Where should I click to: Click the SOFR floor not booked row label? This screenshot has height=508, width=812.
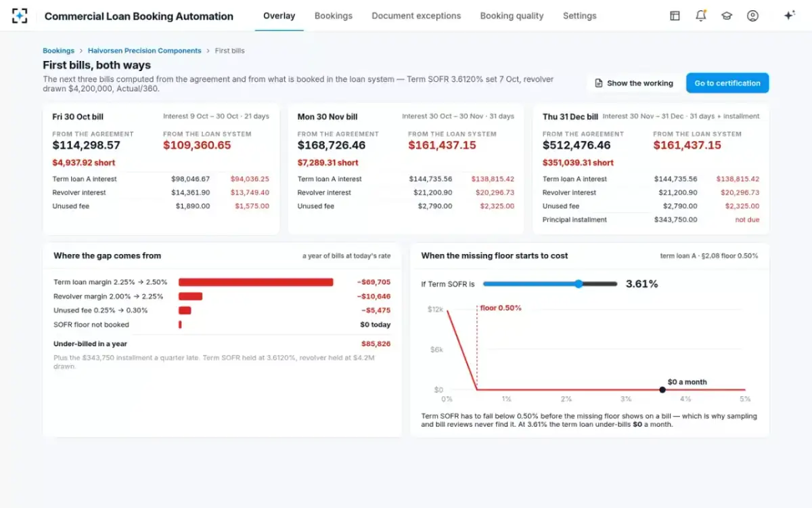[91, 324]
